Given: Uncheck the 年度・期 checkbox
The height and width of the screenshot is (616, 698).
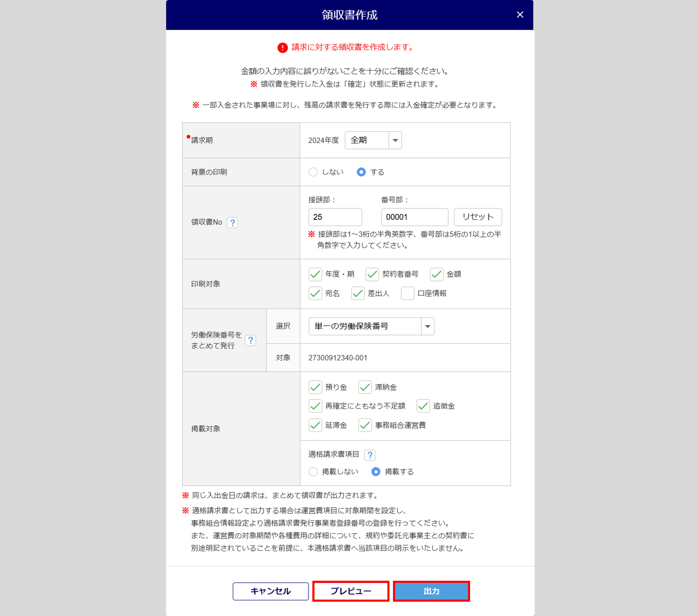Looking at the screenshot, I should coord(315,274).
